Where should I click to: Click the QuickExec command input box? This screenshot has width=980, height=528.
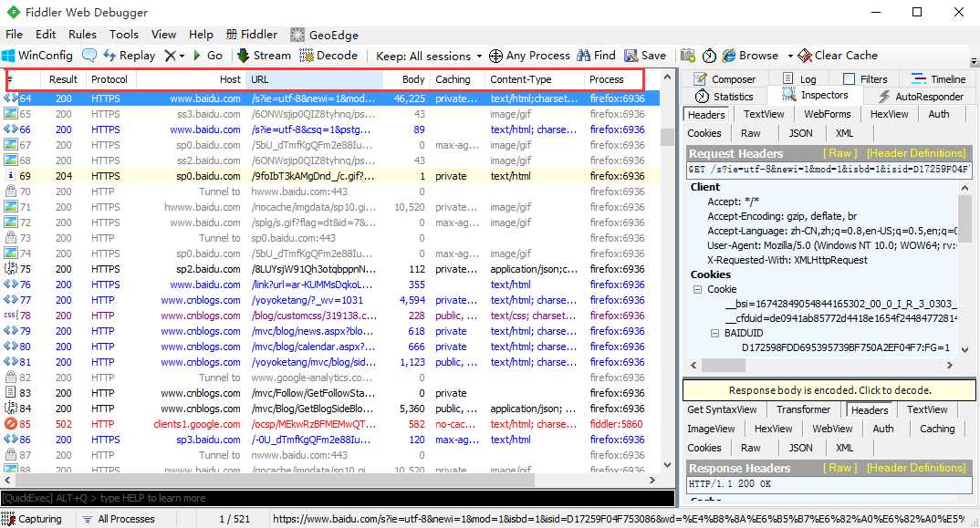(x=338, y=498)
